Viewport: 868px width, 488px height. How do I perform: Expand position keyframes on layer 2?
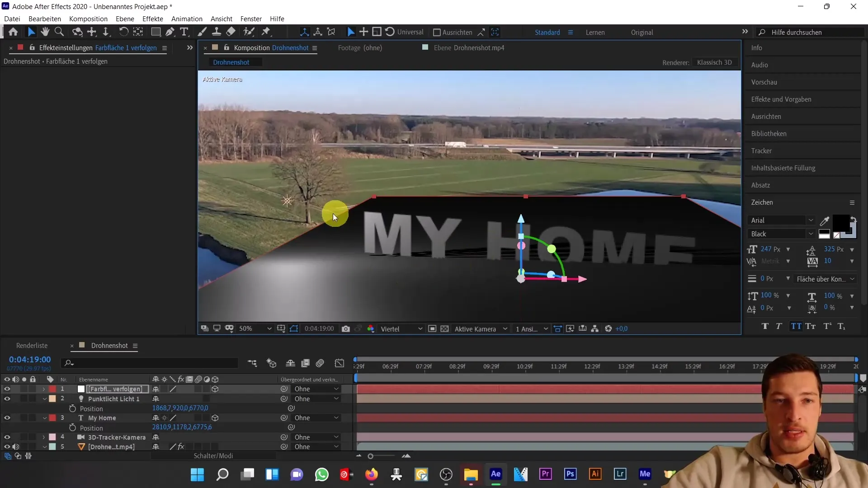coord(72,408)
